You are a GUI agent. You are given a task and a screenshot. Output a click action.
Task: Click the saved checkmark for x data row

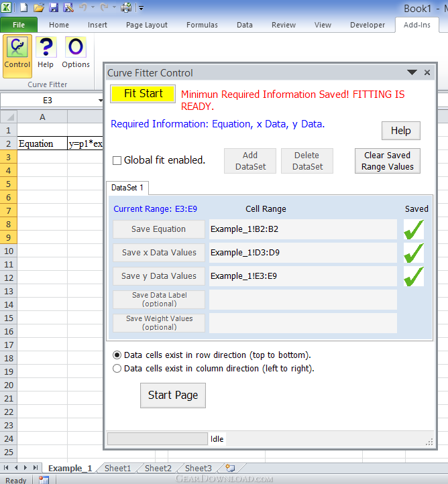click(x=414, y=253)
